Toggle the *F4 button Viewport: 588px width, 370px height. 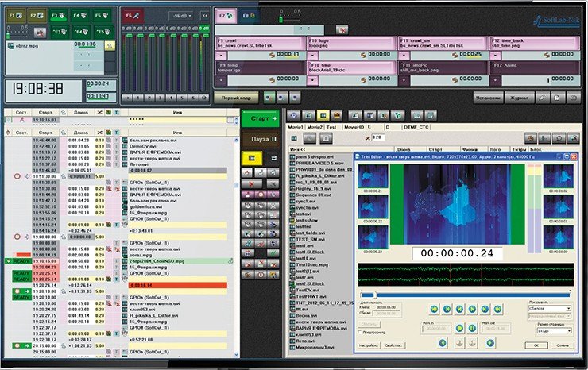pyautogui.click(x=81, y=33)
